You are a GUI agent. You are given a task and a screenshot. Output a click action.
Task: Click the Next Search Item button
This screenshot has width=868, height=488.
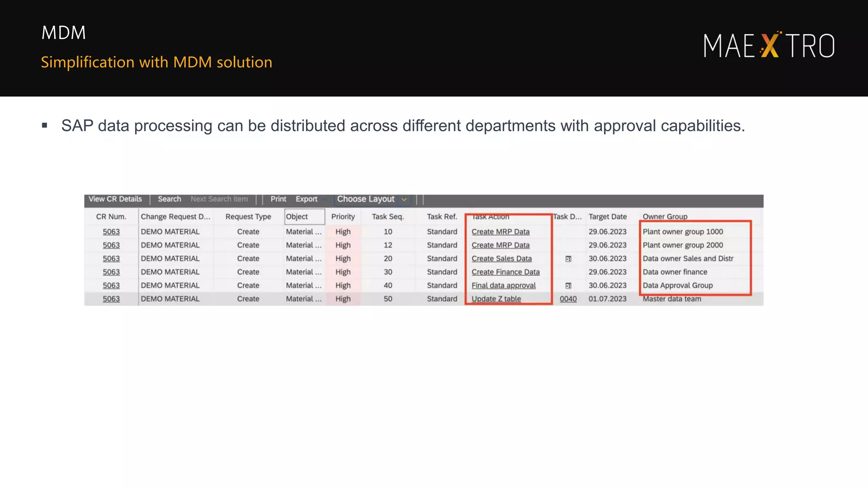pyautogui.click(x=219, y=199)
